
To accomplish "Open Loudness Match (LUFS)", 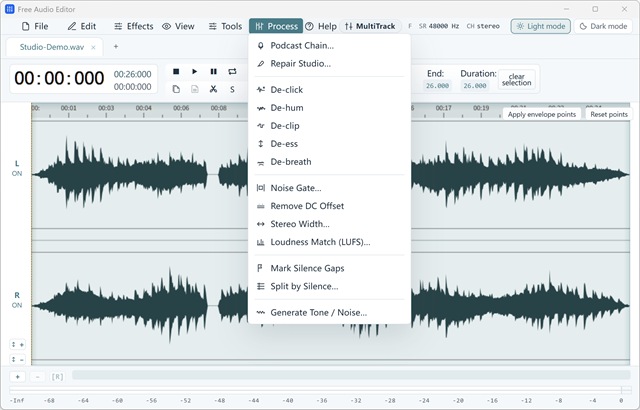I will tap(329, 242).
